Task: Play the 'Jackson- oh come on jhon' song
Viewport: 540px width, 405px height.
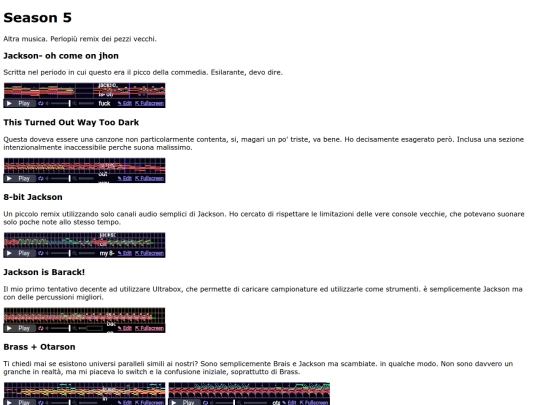Action: tap(20, 103)
